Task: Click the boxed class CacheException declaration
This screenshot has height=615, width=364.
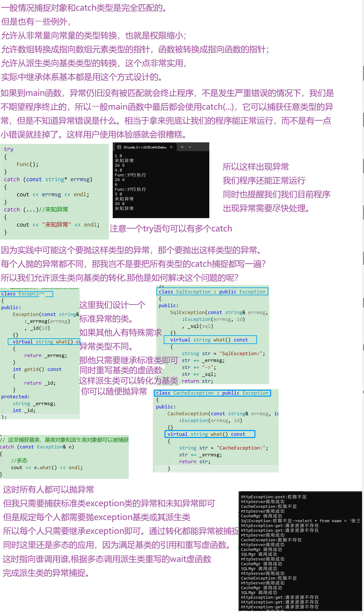Action: pos(212,393)
